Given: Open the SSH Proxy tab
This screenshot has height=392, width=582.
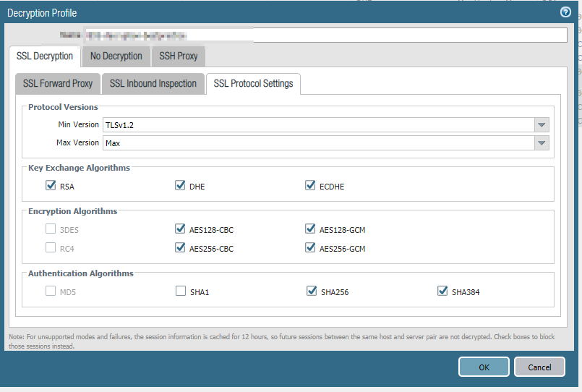Looking at the screenshot, I should (178, 56).
